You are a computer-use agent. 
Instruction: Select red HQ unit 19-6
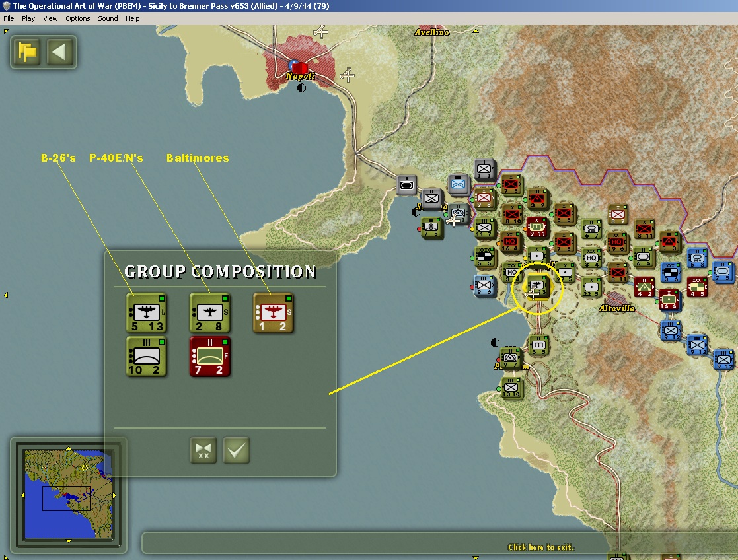click(x=616, y=243)
